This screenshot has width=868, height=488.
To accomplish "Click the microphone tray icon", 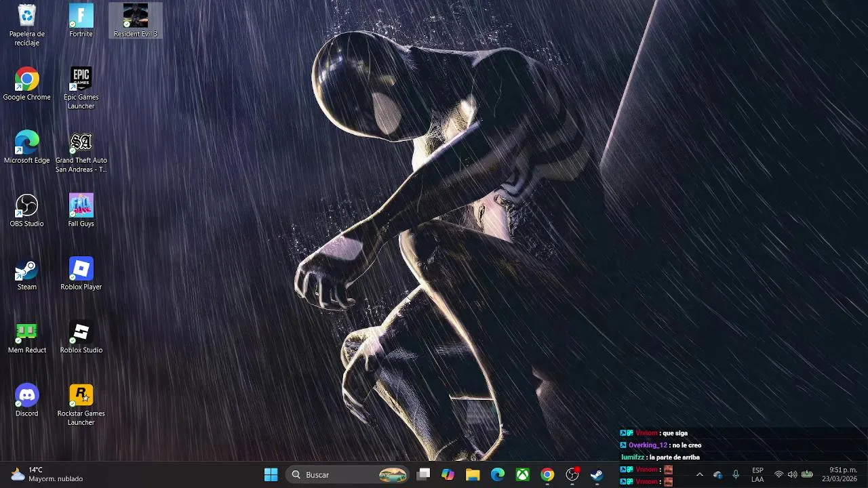I will tap(736, 474).
